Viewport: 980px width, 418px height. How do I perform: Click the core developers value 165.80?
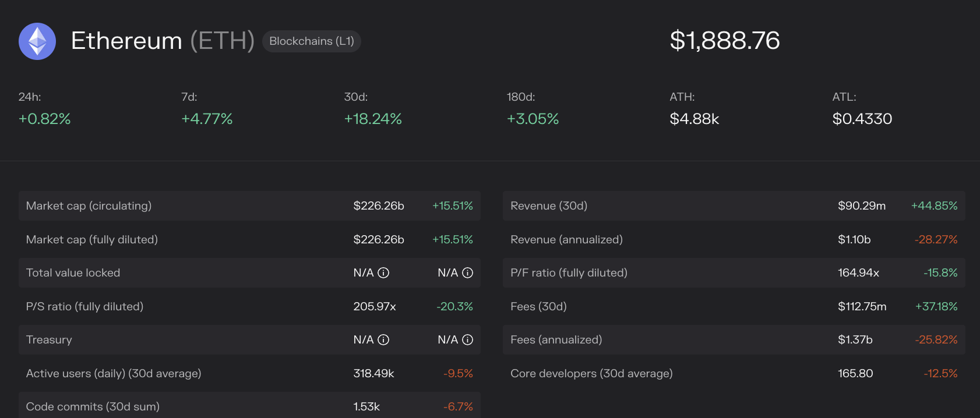(x=856, y=374)
